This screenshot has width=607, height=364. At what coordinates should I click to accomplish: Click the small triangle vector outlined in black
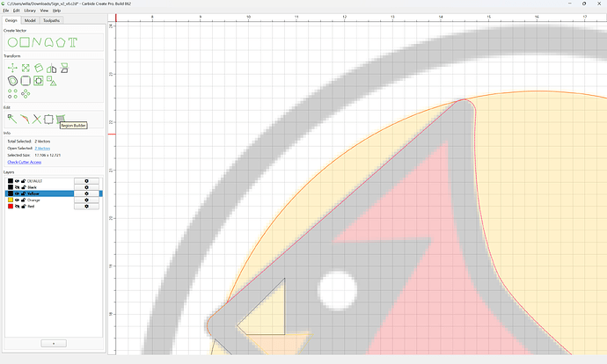(x=271, y=316)
